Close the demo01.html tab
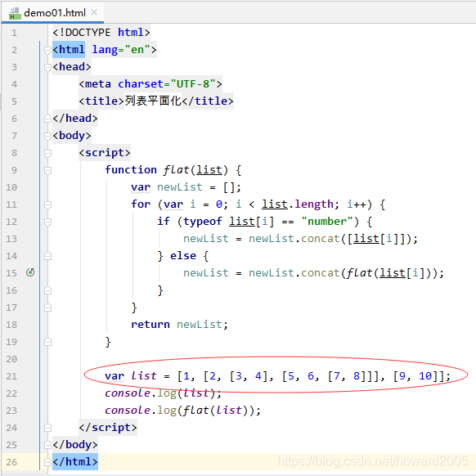 [x=94, y=13]
